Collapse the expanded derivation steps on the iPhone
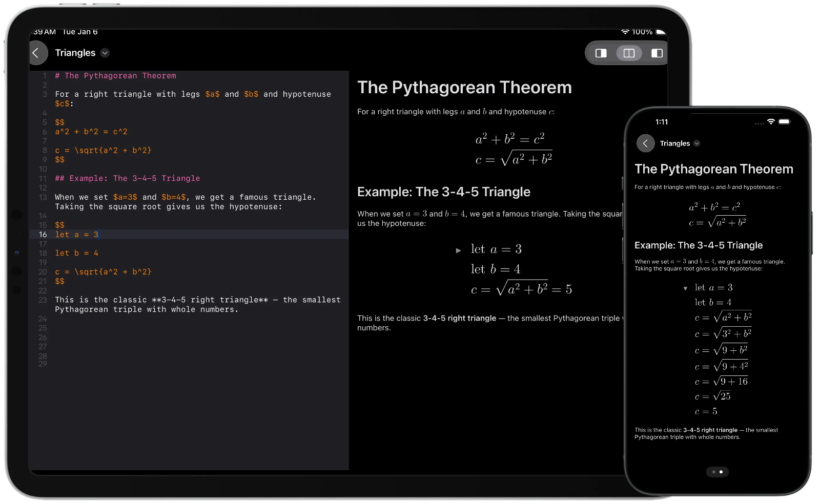Image resolution: width=820 pixels, height=504 pixels. (685, 288)
